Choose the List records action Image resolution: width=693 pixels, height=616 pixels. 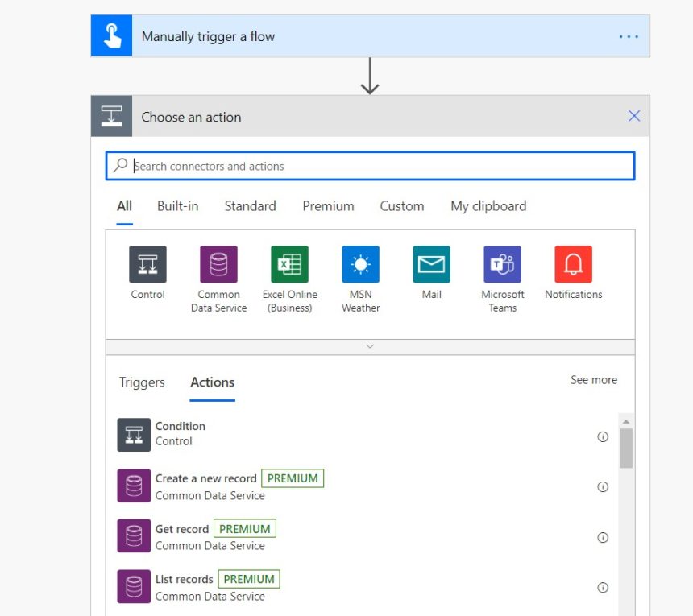point(184,579)
